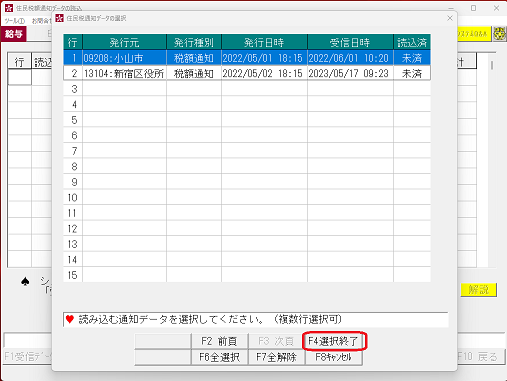Click the 行 column header in dialog
This screenshot has width=507, height=381.
click(73, 42)
